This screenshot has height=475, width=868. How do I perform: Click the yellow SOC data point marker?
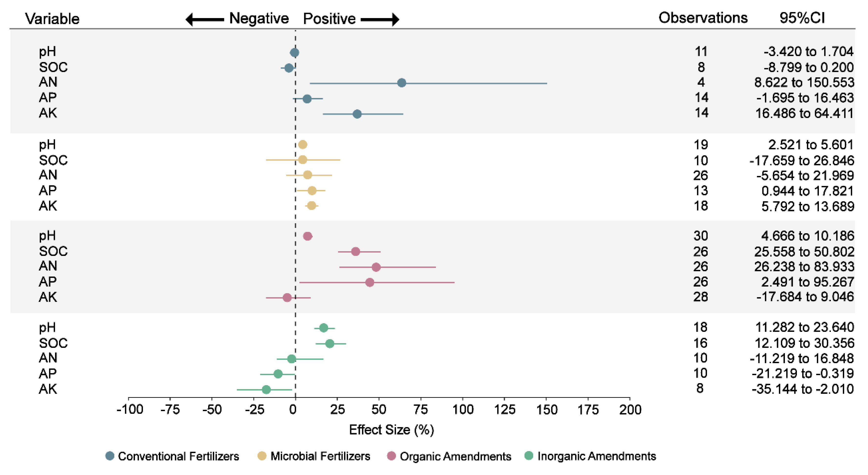pyautogui.click(x=303, y=159)
